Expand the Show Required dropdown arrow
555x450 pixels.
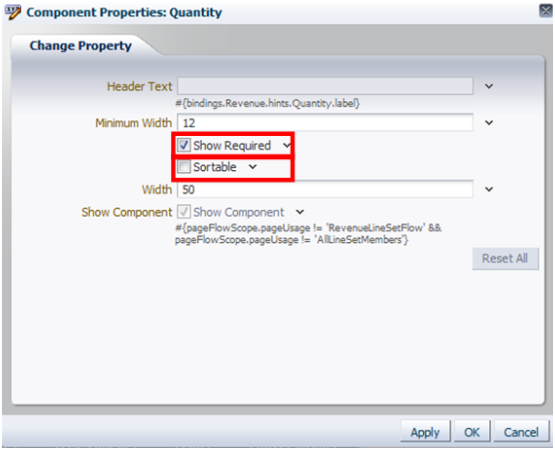(286, 145)
